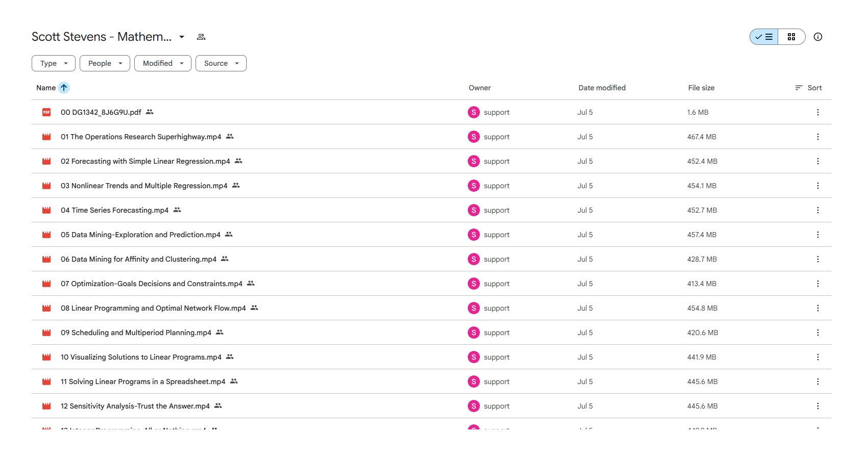Reverse the Name sort direction arrow
The width and height of the screenshot is (868, 457).
(64, 88)
